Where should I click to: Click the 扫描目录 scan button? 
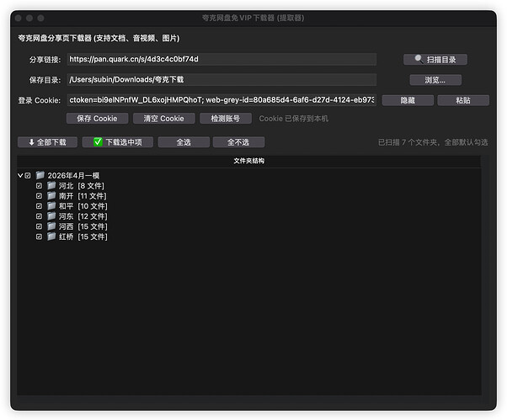tap(435, 60)
